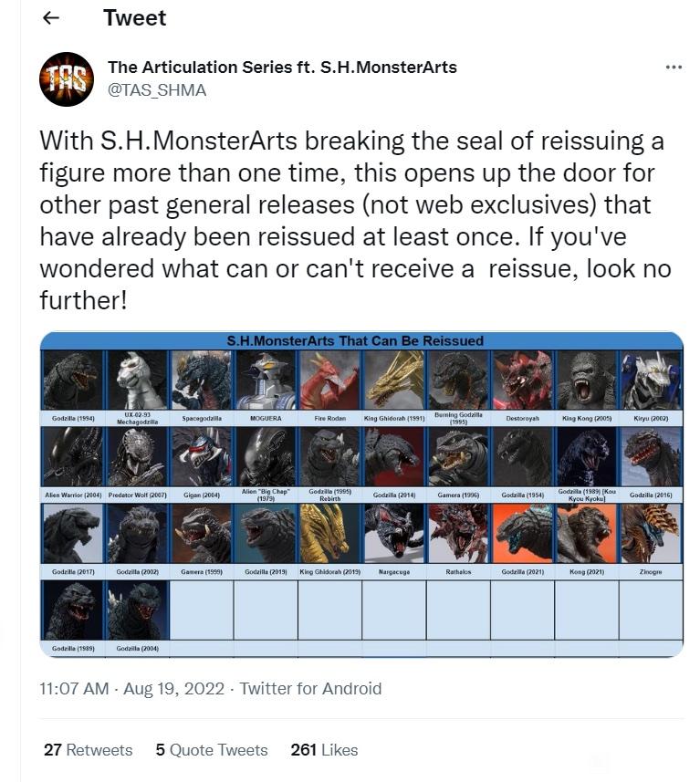View the 5 Quote Tweets list
This screenshot has width=700, height=782.
coord(212,749)
